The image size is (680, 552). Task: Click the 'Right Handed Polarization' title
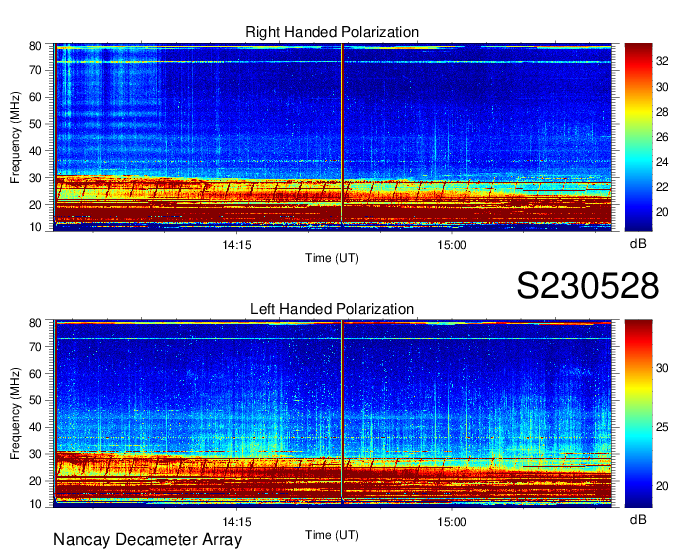coord(332,32)
